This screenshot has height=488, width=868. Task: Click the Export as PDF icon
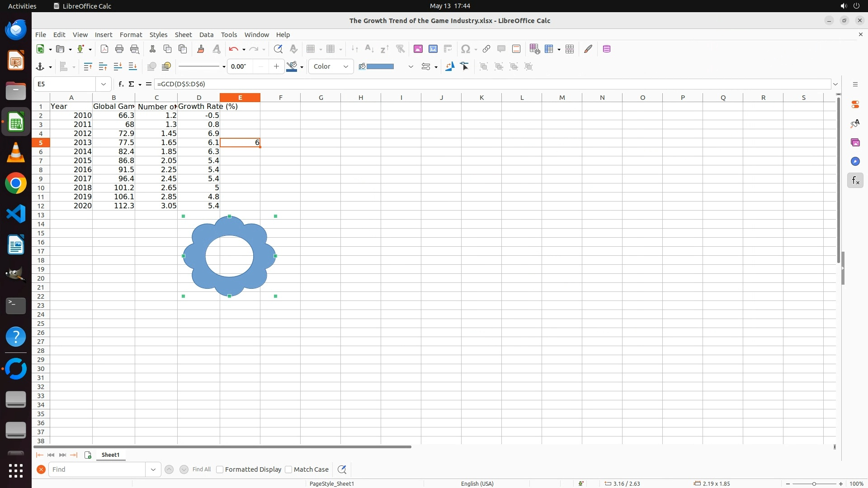tap(104, 49)
